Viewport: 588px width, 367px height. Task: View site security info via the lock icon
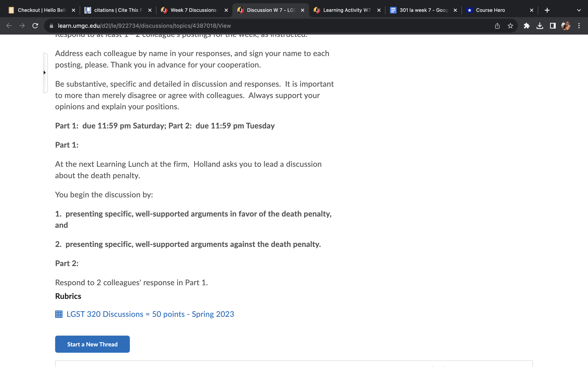51,25
